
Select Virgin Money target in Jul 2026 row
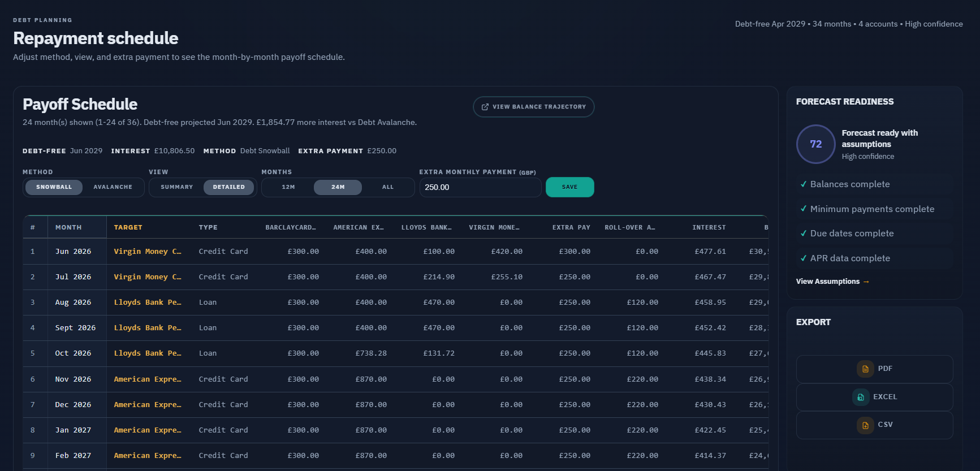(x=148, y=277)
